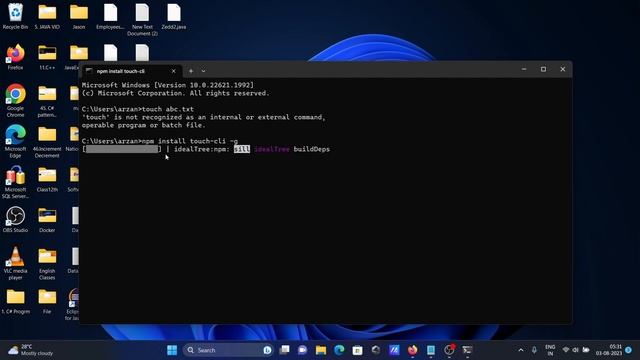Click the microphone tray icon
This screenshot has width=640, height=360.
tap(534, 350)
